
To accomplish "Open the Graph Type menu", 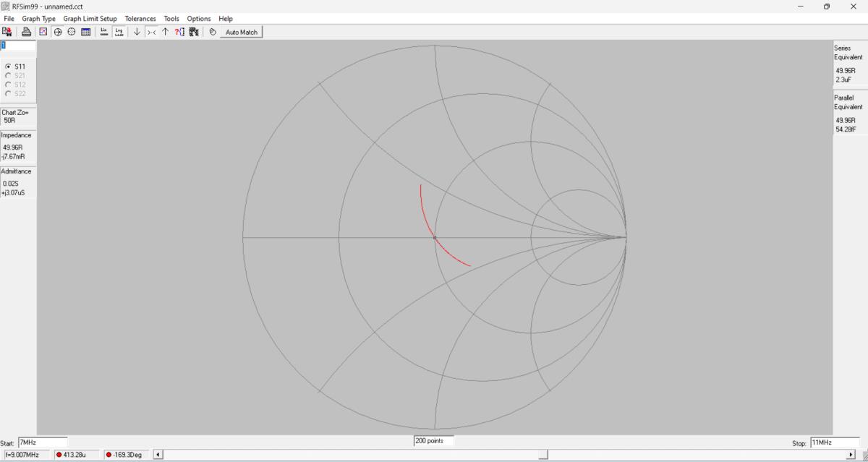I will click(x=38, y=18).
